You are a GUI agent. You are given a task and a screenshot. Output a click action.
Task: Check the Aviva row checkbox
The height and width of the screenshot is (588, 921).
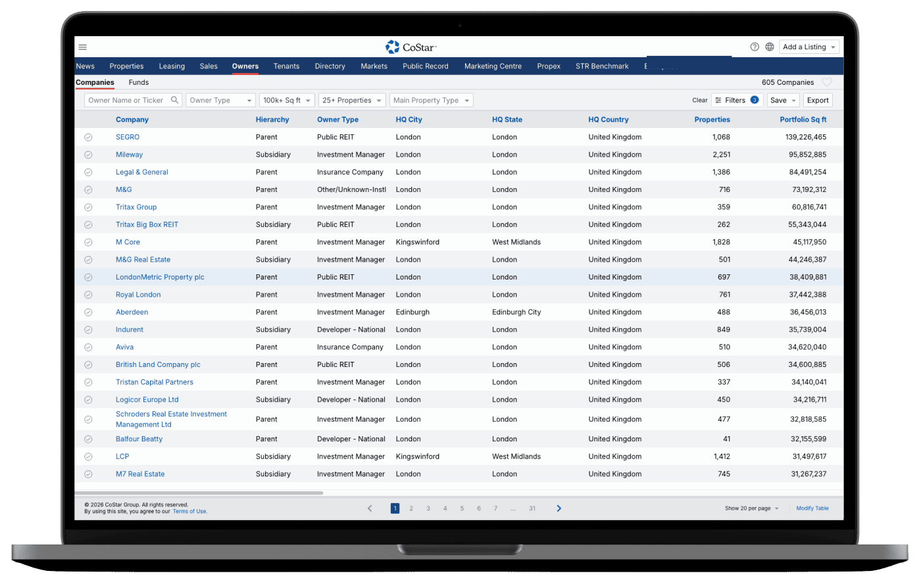click(x=88, y=347)
